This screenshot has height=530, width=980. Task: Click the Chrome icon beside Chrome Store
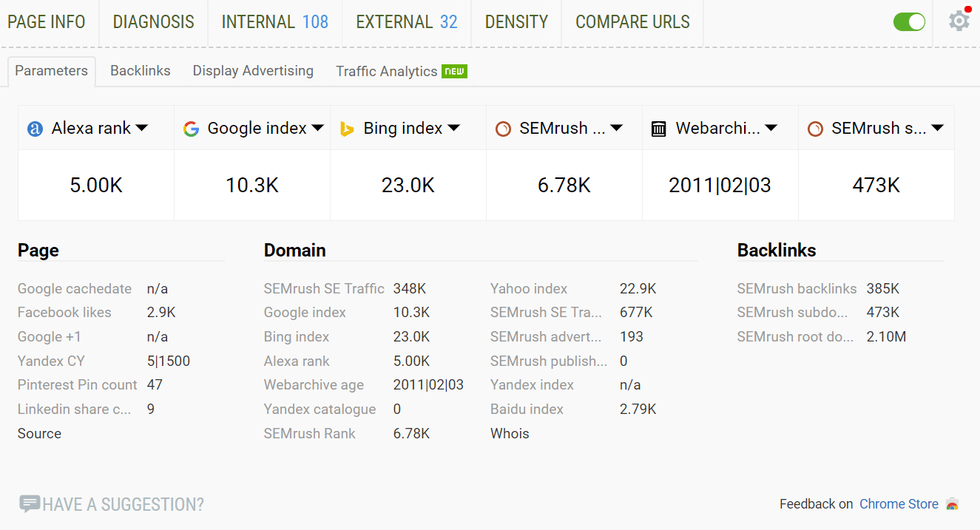953,504
